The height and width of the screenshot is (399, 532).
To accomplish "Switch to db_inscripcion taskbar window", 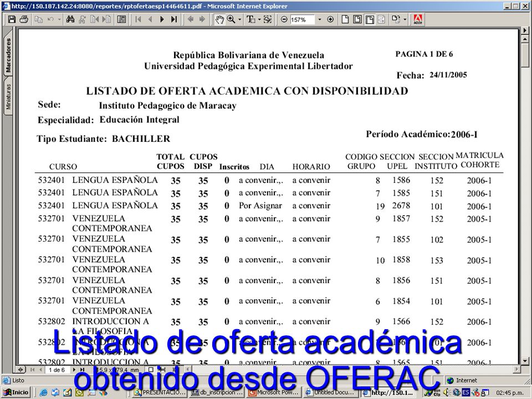I will point(217,392).
